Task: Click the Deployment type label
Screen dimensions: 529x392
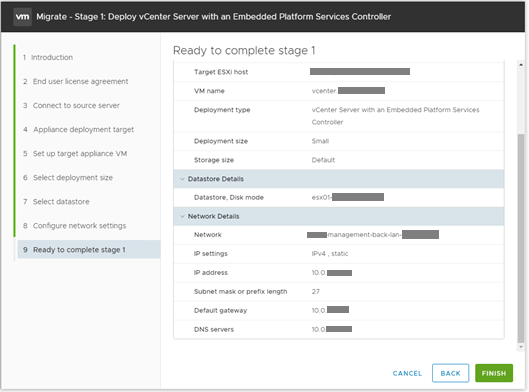Action: point(222,110)
